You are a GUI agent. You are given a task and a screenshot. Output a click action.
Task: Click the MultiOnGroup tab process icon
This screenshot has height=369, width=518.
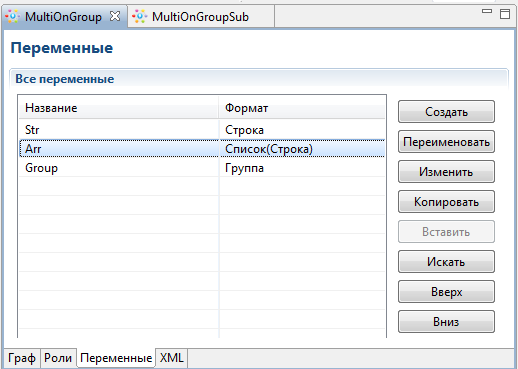(x=13, y=16)
